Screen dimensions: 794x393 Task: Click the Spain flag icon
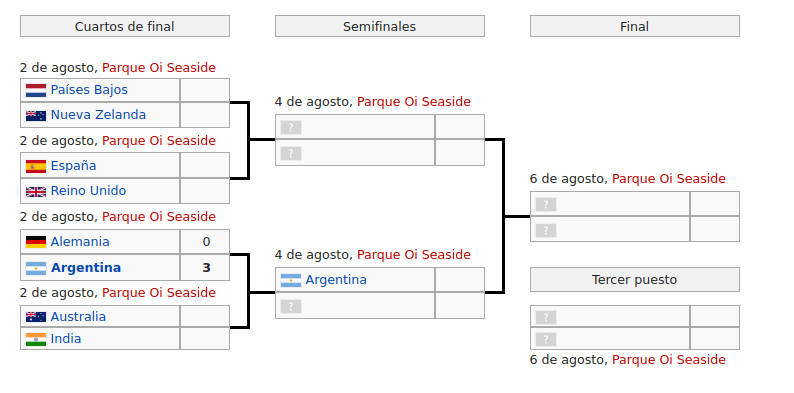(36, 166)
